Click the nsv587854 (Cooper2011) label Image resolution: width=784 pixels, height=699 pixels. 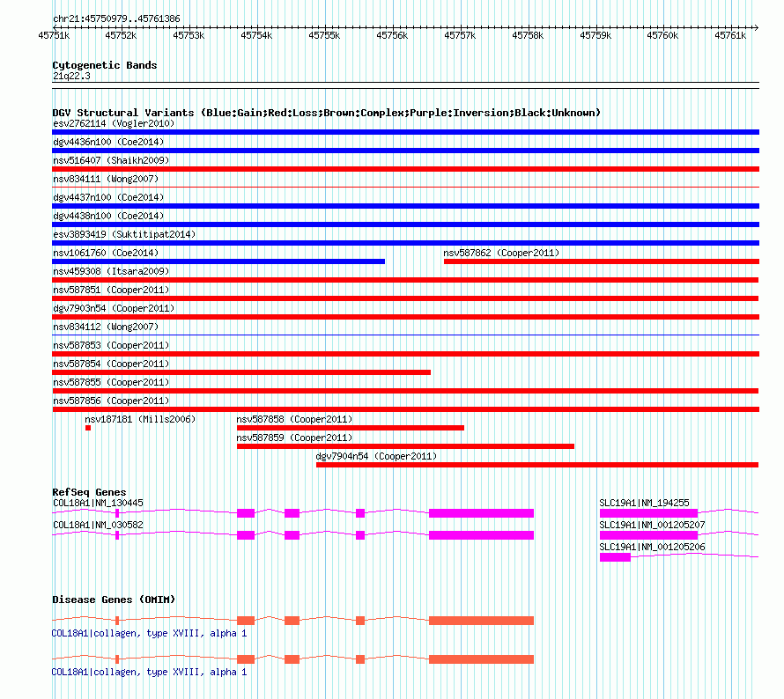click(111, 364)
